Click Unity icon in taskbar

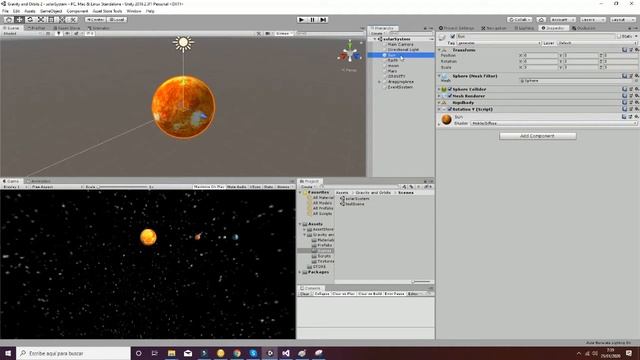269,353
